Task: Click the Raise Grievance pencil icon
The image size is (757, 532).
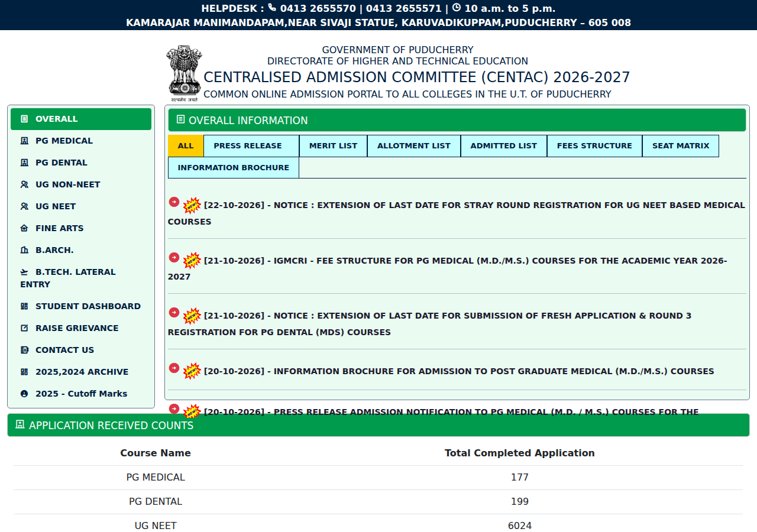Action: 24,328
